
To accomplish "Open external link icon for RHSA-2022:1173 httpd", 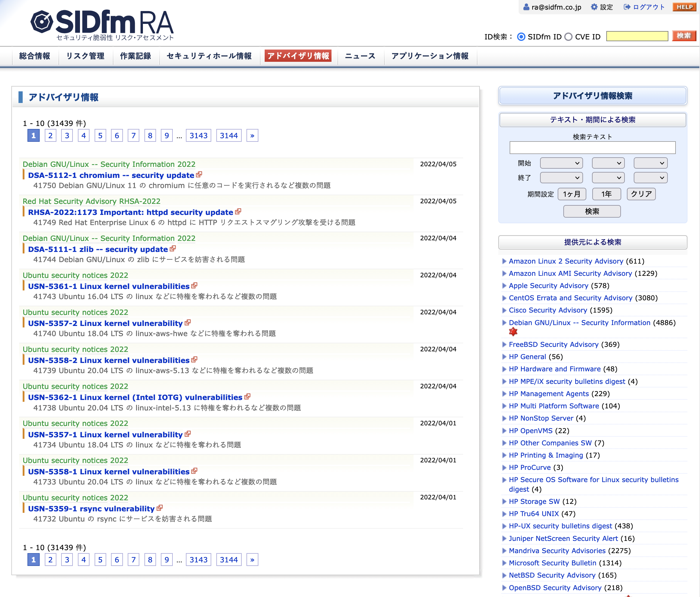I will tap(238, 212).
